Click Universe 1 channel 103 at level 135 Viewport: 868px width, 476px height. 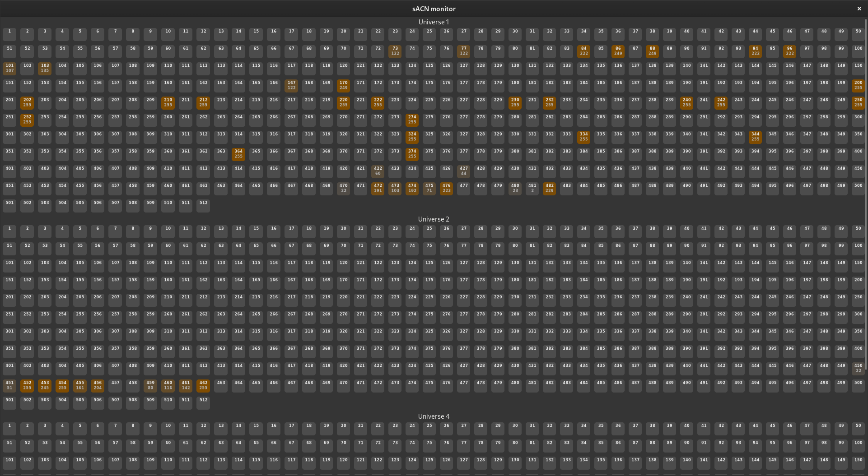point(45,68)
